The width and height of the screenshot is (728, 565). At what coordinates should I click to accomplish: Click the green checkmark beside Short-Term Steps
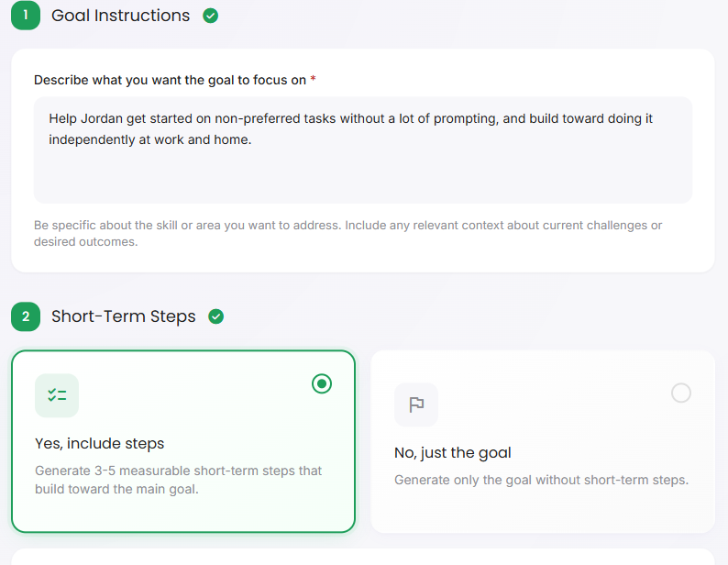coord(215,316)
